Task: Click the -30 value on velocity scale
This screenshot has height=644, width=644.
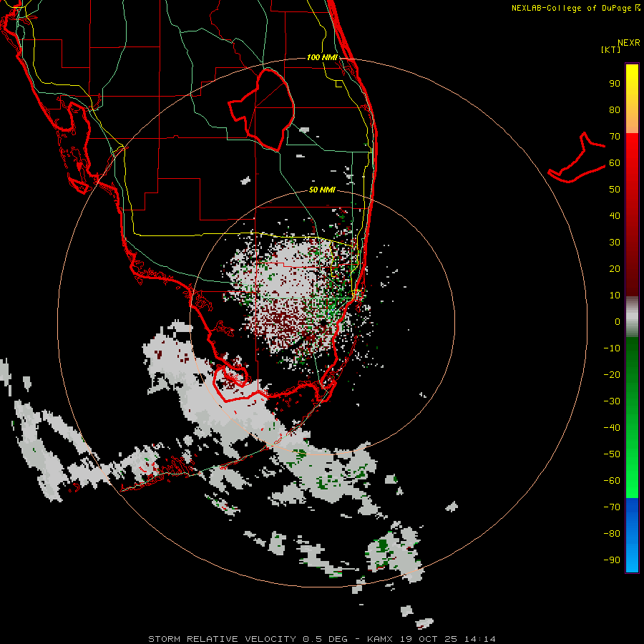Action: [x=612, y=401]
